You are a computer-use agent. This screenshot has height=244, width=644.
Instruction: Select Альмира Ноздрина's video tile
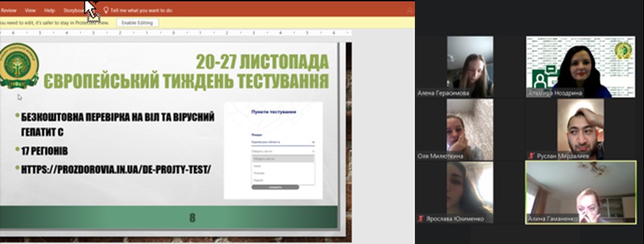tap(580, 66)
